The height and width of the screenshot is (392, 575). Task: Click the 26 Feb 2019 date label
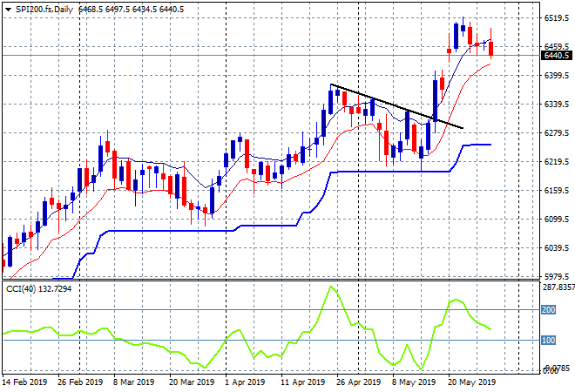(x=80, y=382)
